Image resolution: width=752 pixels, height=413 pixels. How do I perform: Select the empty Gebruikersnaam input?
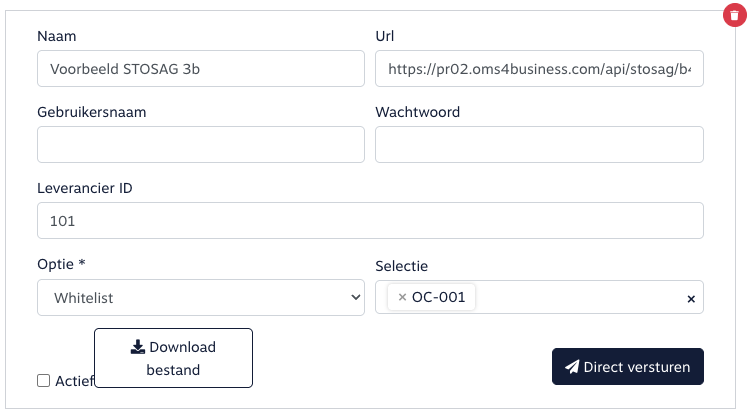pos(201,144)
